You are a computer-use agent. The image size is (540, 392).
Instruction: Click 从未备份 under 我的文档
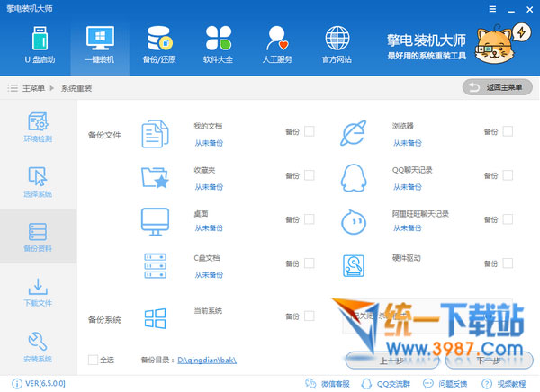click(x=209, y=143)
